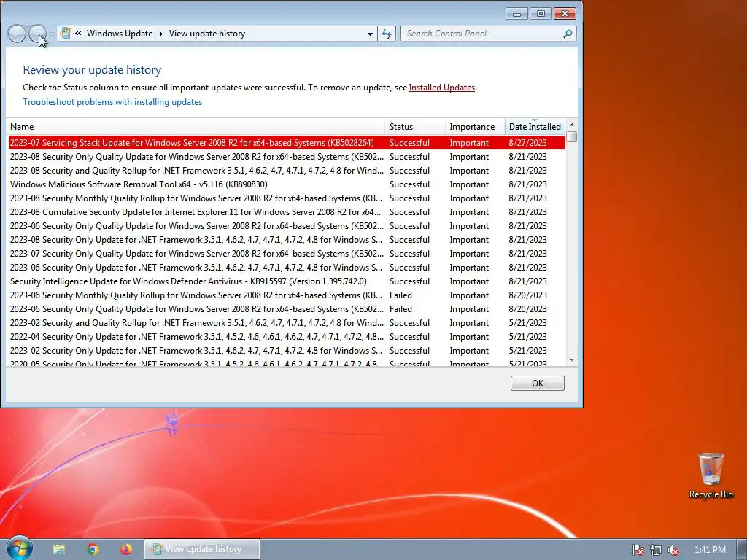Select 2023-07 Security Only Quality Update row
This screenshot has width=747, height=560.
coord(287,254)
